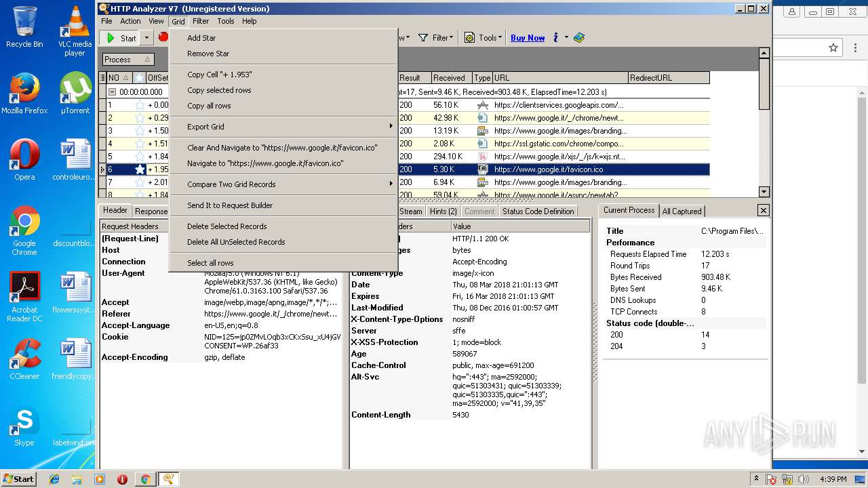The image size is (868, 488).
Task: Toggle star on row 7
Action: 140,182
